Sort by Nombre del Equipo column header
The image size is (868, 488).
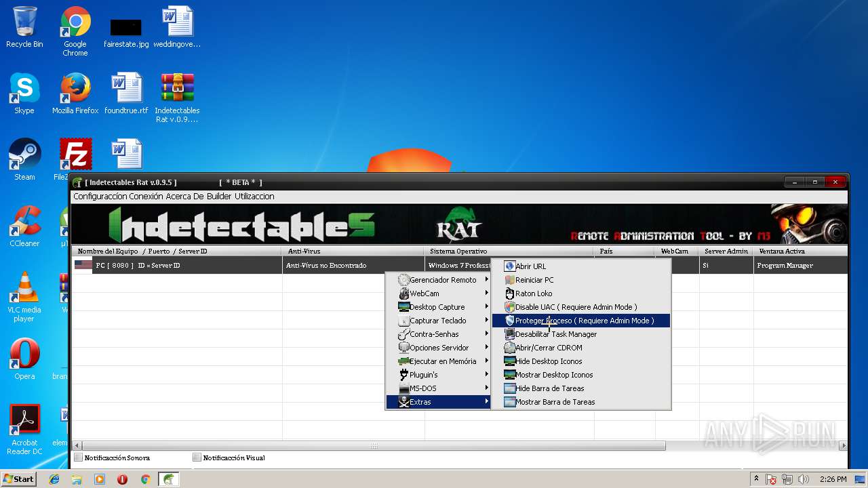pyautogui.click(x=177, y=251)
